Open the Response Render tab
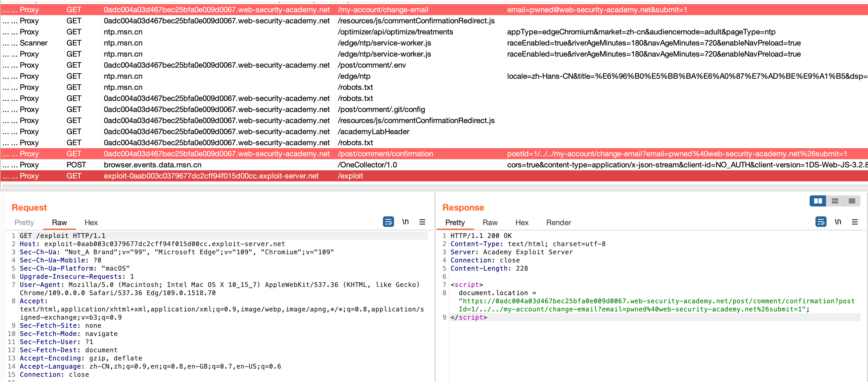Viewport: 868px width, 382px height. point(558,222)
